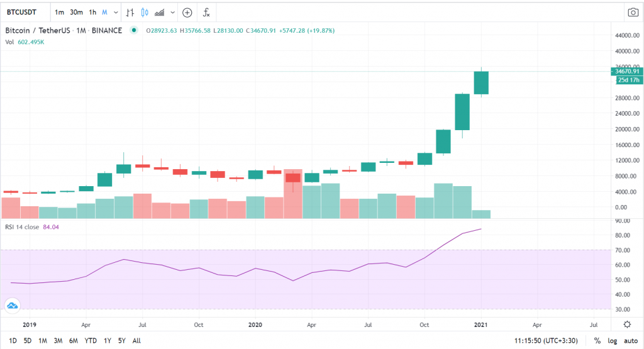The height and width of the screenshot is (349, 644).
Task: Select the YTD date range
Action: [91, 341]
